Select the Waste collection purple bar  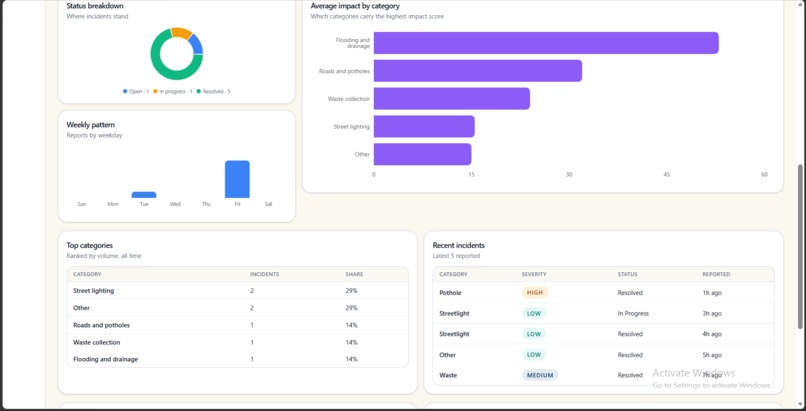452,99
